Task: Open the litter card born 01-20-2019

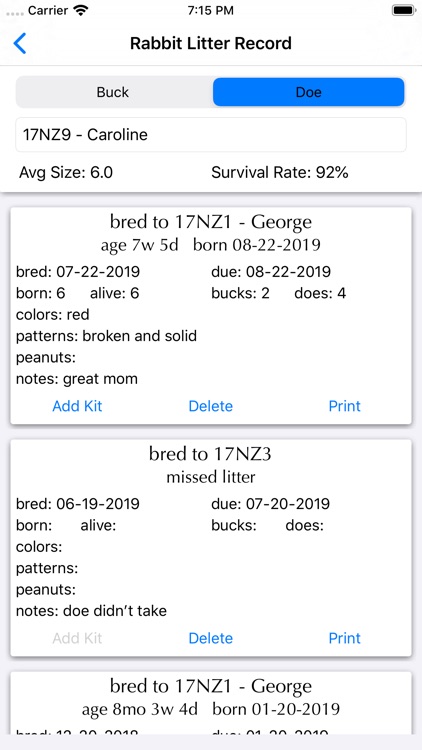Action: [x=211, y=703]
